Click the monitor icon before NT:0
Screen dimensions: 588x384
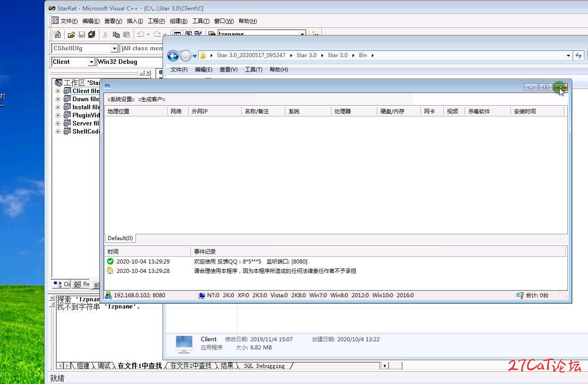202,295
